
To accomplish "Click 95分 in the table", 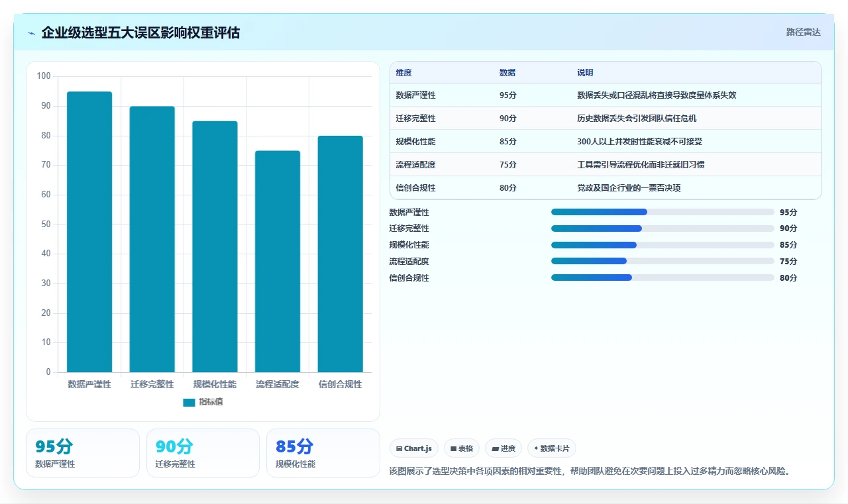I will pos(508,95).
